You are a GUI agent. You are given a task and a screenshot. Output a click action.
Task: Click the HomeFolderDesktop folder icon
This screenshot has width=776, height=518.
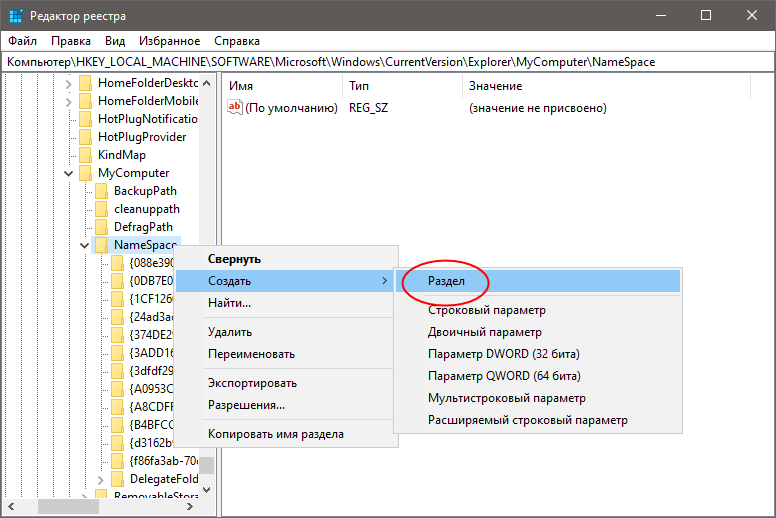pyautogui.click(x=86, y=83)
